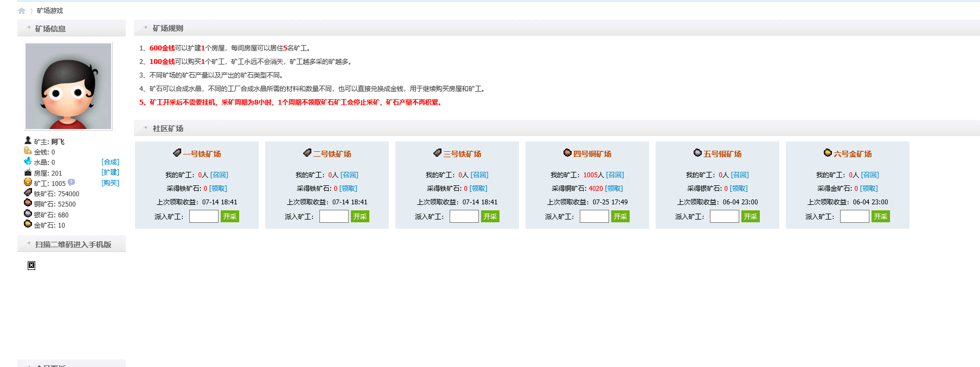The image size is (980, 367).
Task: Open the 五号银矿场 title link
Action: 722,154
